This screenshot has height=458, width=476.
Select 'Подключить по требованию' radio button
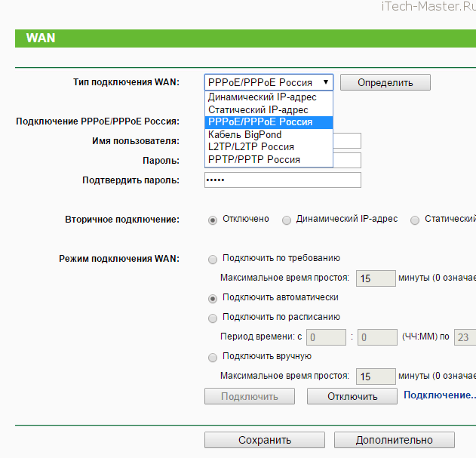(x=213, y=259)
